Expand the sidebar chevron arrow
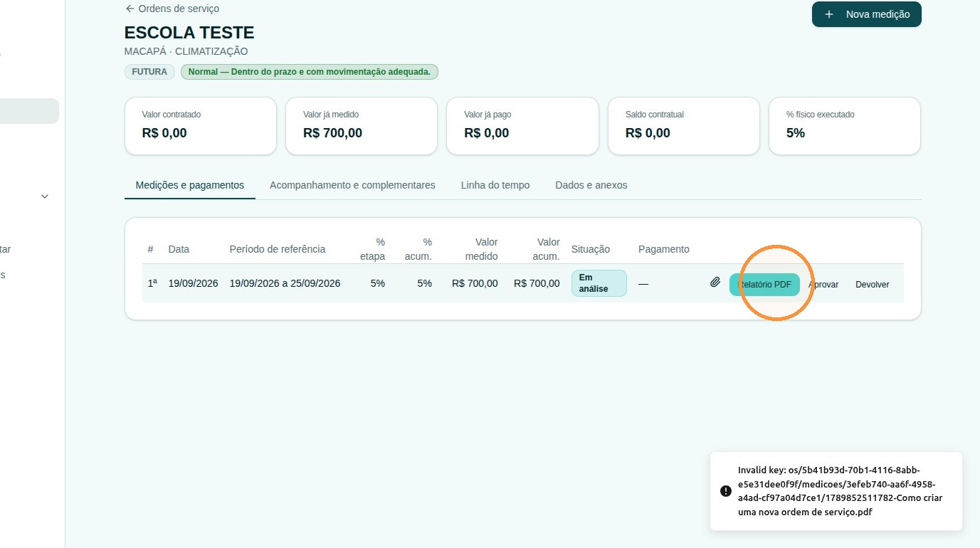This screenshot has width=980, height=548. point(45,196)
